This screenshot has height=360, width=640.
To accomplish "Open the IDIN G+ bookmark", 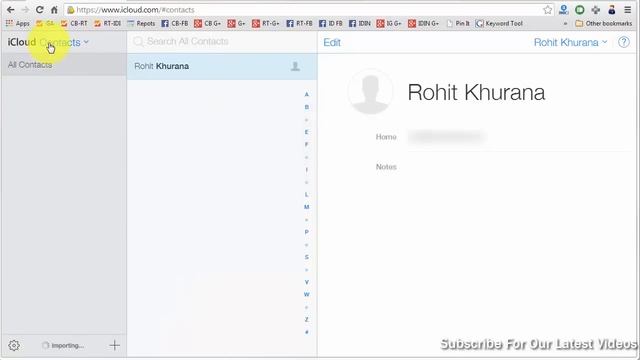I will click(423, 24).
